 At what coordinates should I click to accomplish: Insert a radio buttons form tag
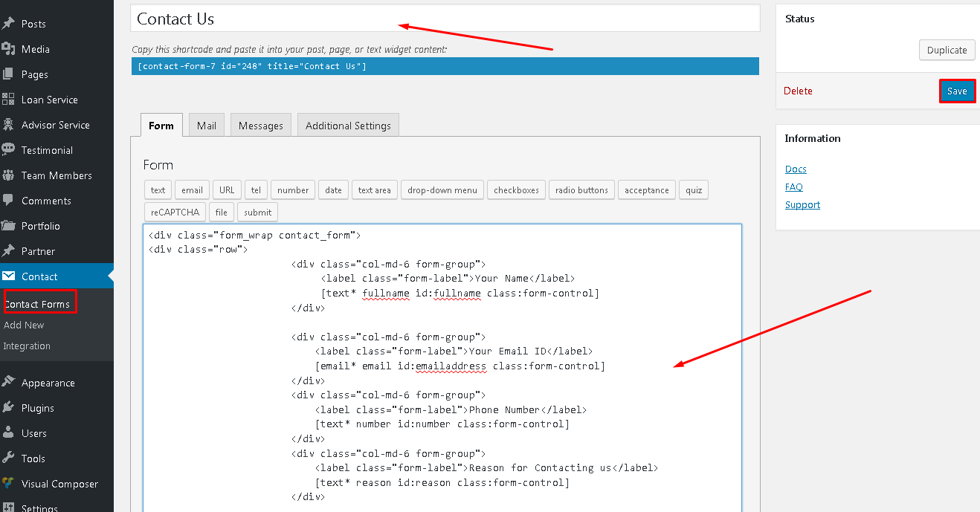click(582, 190)
